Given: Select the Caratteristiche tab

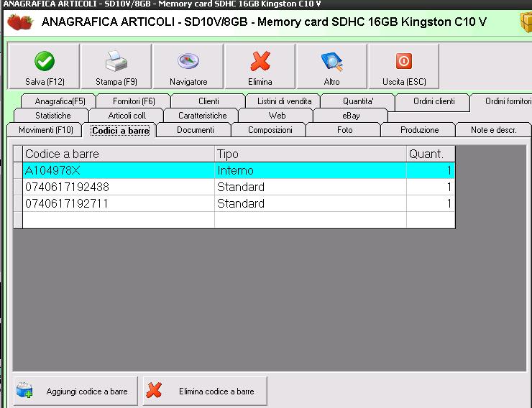Looking at the screenshot, I should (201, 116).
